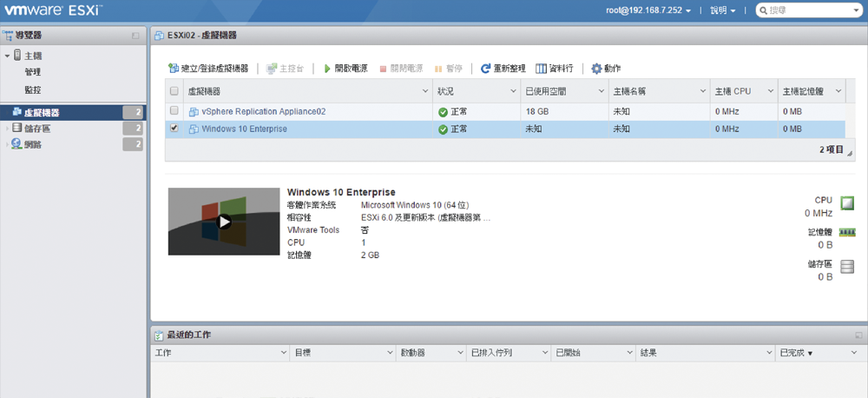Click into the search input field

[x=811, y=10]
